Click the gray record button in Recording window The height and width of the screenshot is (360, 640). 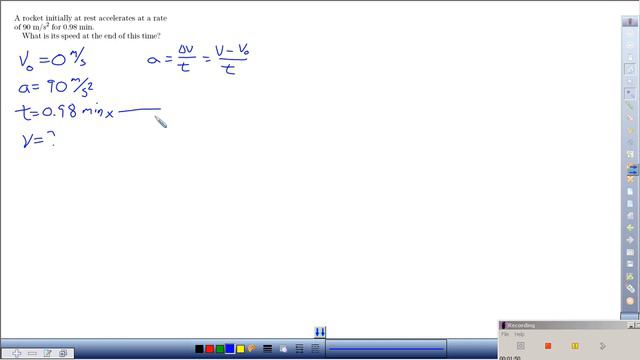tap(521, 346)
